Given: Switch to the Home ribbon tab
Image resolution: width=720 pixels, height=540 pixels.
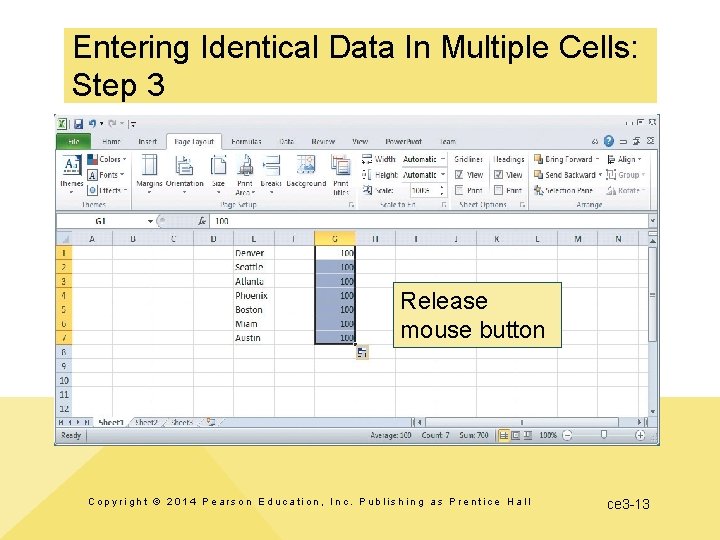Looking at the screenshot, I should [111, 141].
